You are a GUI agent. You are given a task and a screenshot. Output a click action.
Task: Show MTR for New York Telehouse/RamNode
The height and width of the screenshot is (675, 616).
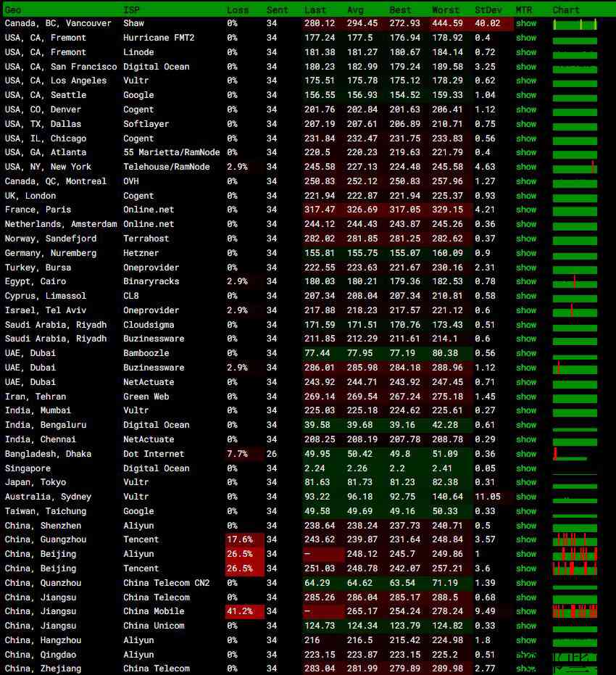click(x=526, y=167)
